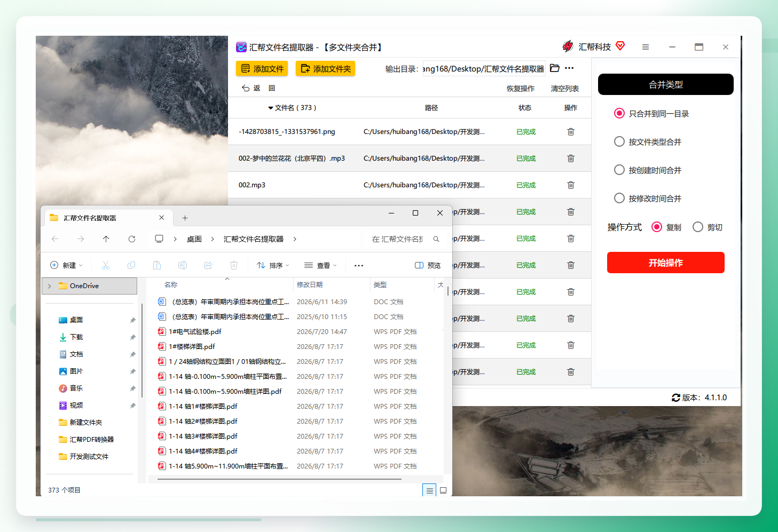This screenshot has height=532, width=778.
Task: Click 恢复操作 link
Action: pos(521,89)
